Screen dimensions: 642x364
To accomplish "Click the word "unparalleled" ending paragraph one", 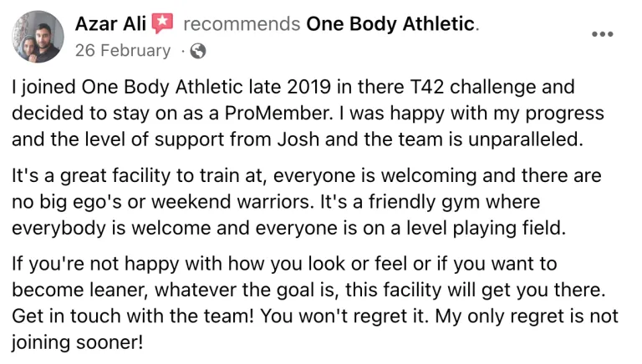I will 525,140.
